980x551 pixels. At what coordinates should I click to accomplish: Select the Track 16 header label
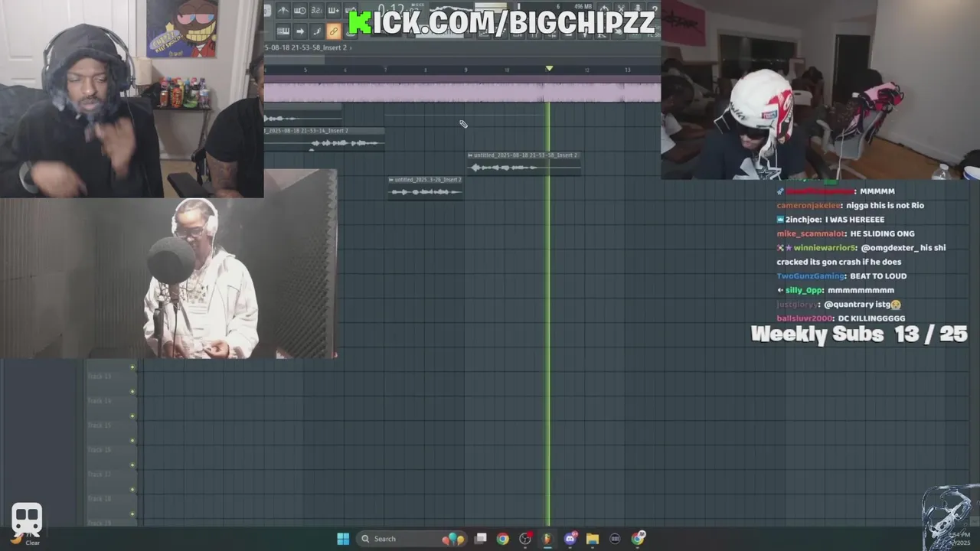[x=100, y=449]
